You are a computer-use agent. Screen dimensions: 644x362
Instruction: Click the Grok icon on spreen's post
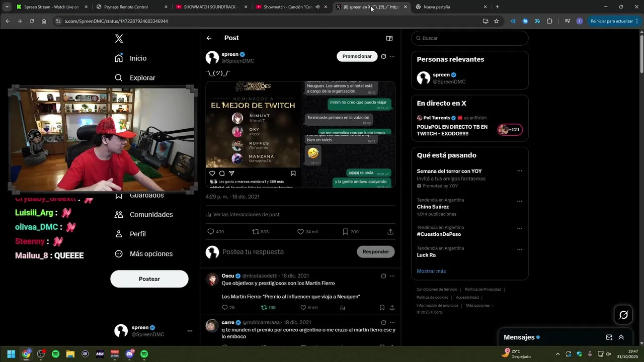pyautogui.click(x=383, y=56)
